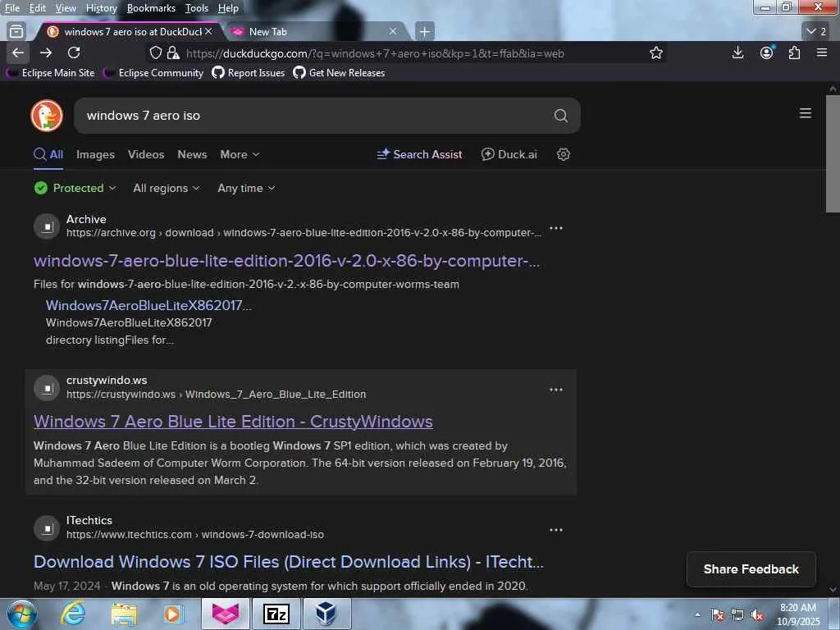Click the ITechtics result favicon
This screenshot has width=840, height=630.
click(47, 529)
